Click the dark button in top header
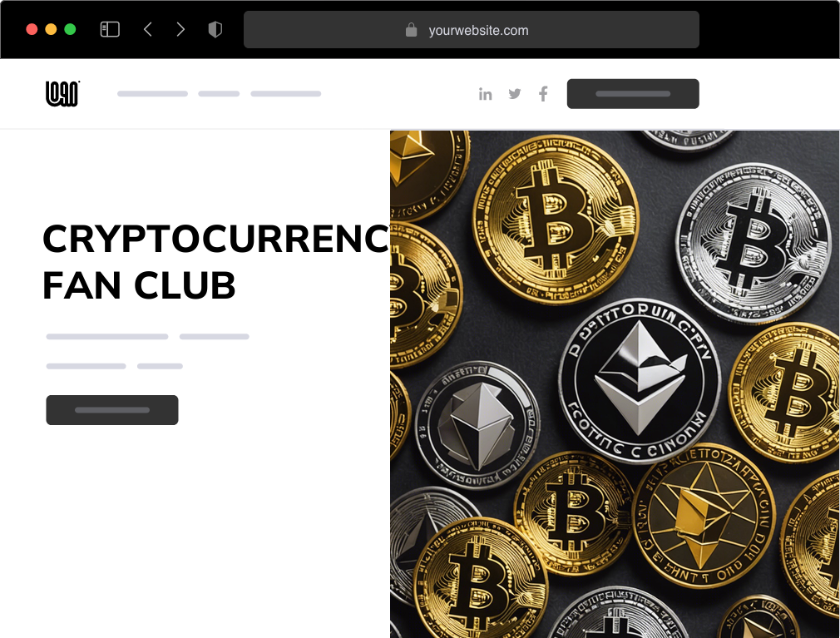Image resolution: width=840 pixels, height=638 pixels. [x=633, y=94]
